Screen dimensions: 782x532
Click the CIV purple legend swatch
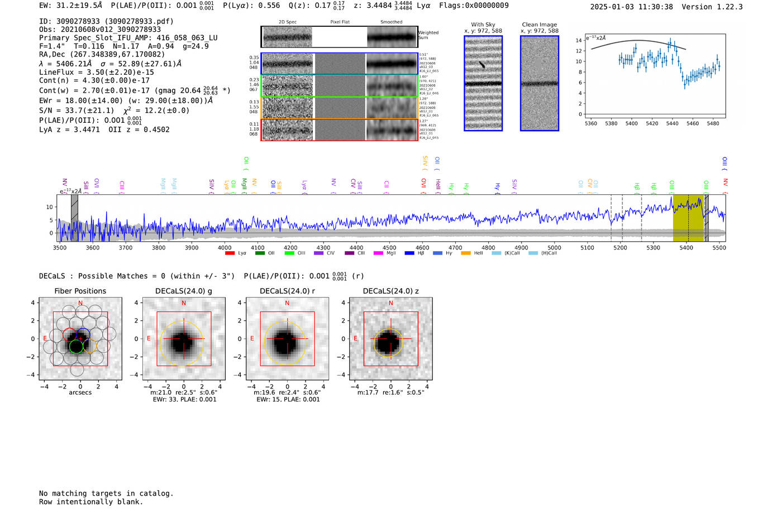[318, 253]
